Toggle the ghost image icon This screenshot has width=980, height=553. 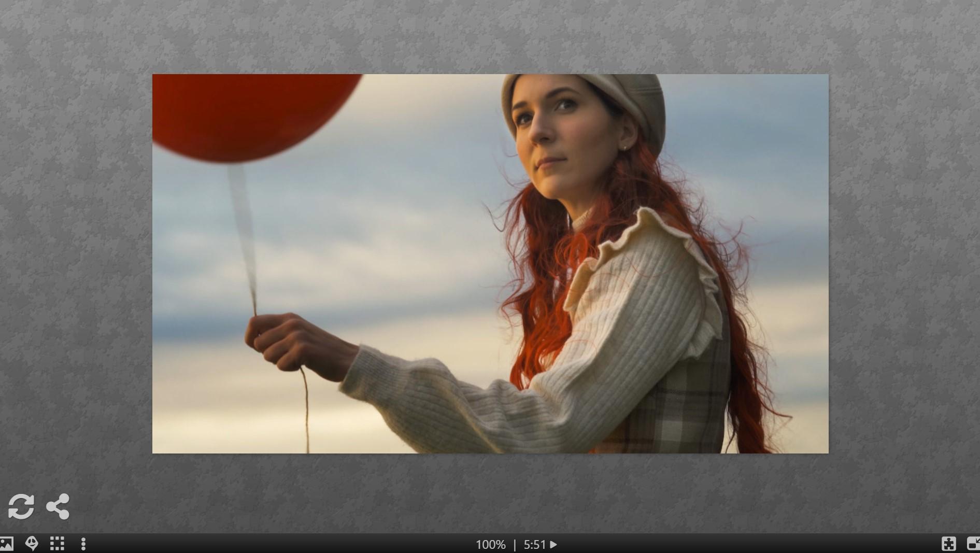32,544
